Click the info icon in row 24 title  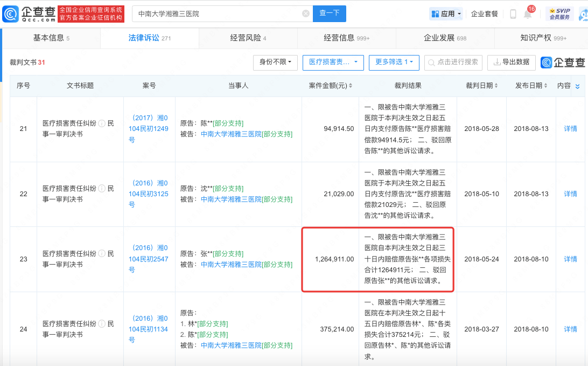[102, 324]
